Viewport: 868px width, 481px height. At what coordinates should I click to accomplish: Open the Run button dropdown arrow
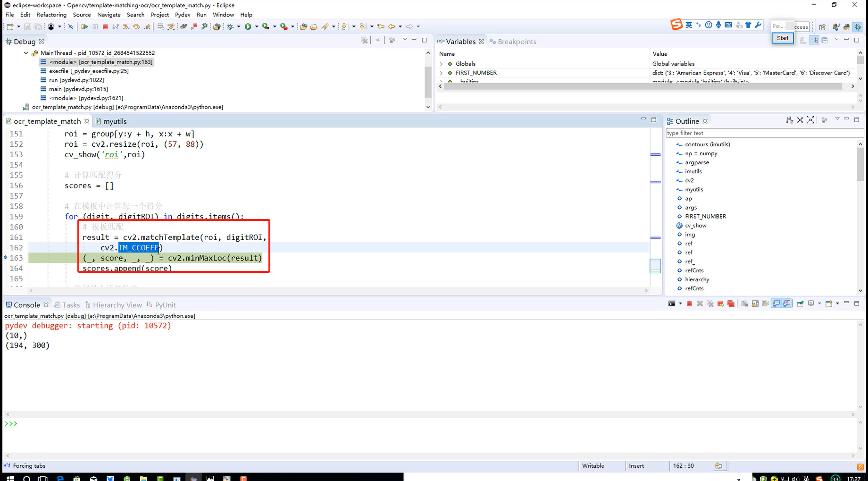click(x=256, y=26)
